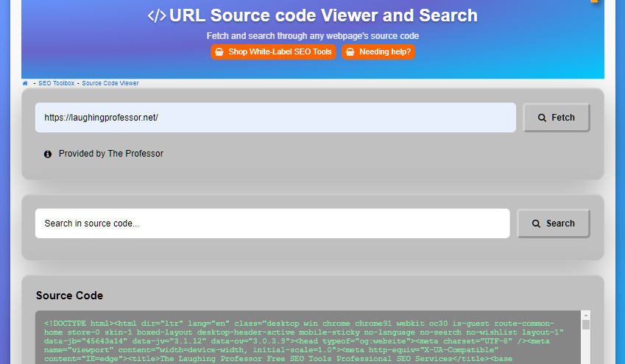Click Shop White-Label SEO Tools button
This screenshot has width=625, height=364.
[x=273, y=51]
